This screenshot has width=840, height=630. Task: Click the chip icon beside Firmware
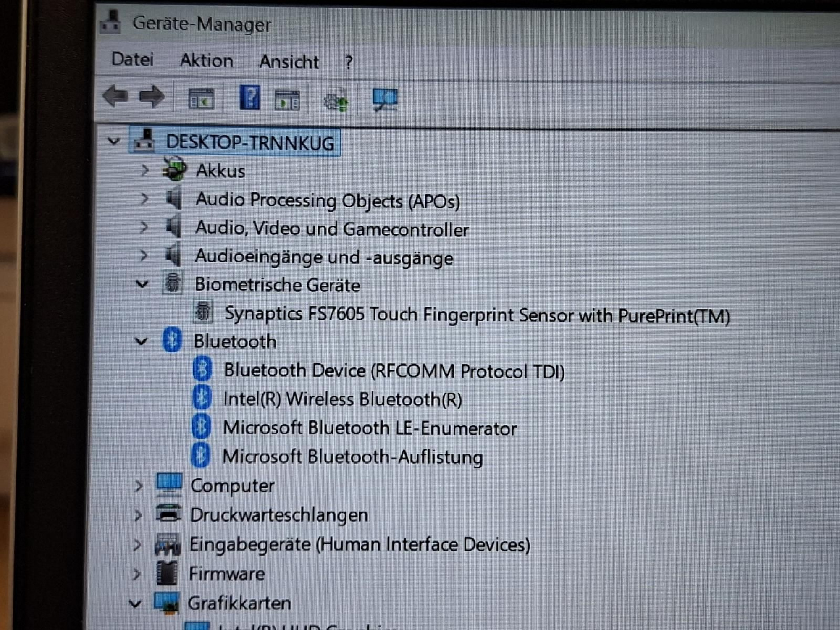tap(167, 572)
